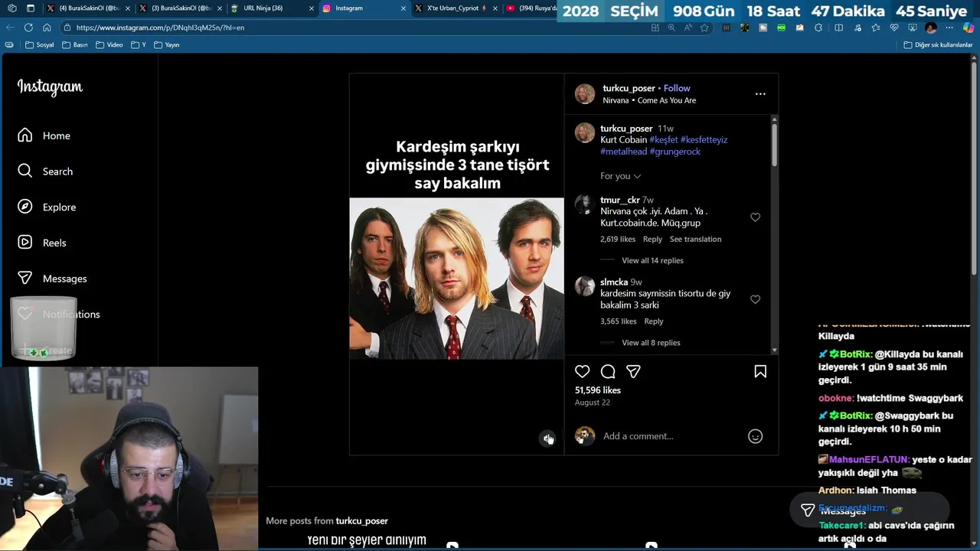980x551 pixels.
Task: Reply to tmur__ckr's comment
Action: [x=652, y=239]
